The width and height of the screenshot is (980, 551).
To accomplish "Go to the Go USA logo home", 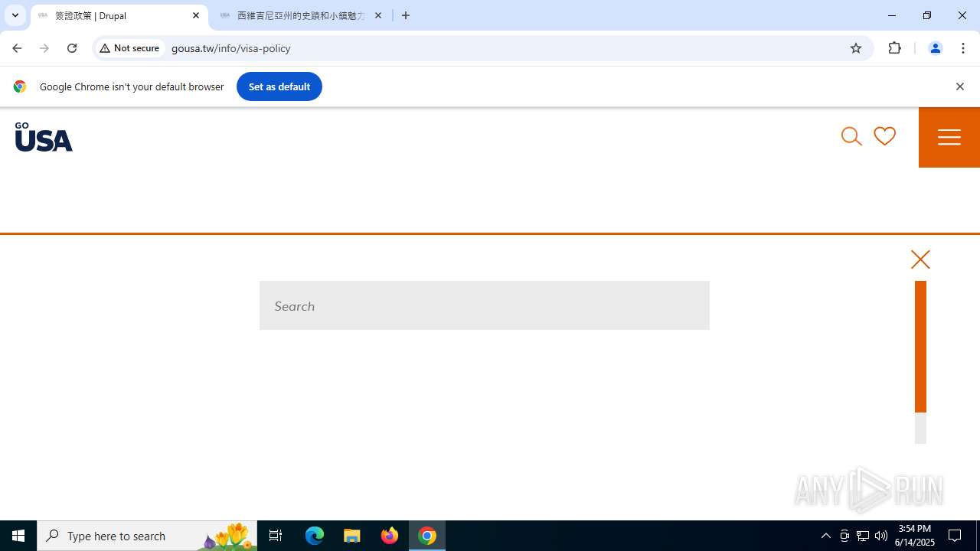I will pos(44,137).
